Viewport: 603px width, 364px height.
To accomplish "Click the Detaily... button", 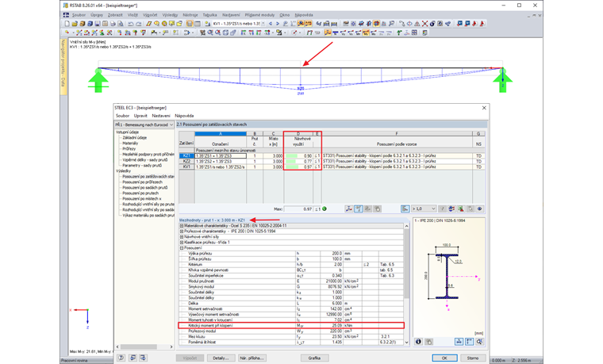I will point(220,358).
